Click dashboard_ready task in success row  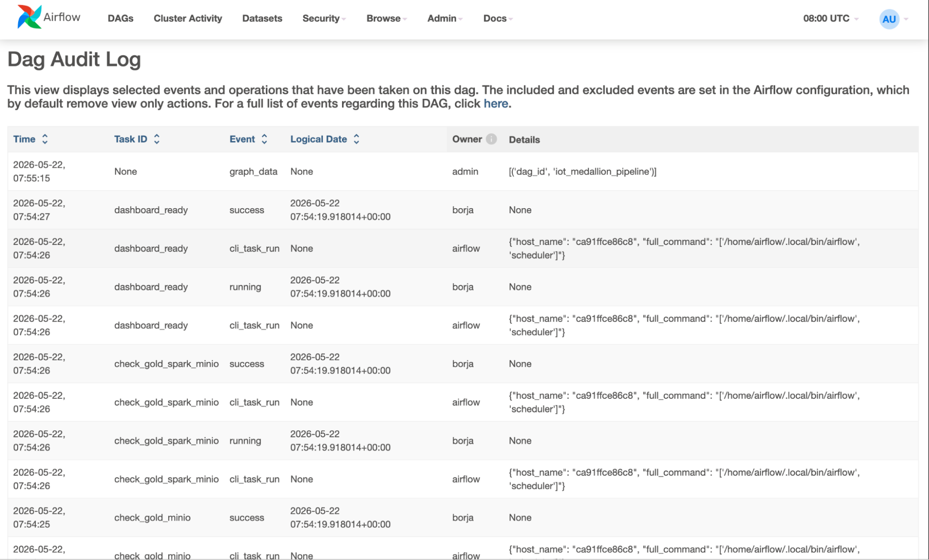click(x=151, y=210)
